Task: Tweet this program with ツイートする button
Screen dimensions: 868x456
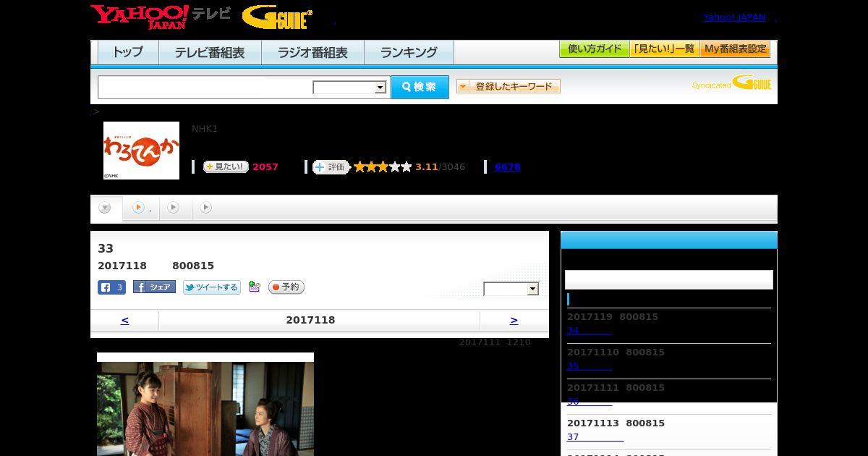Action: pyautogui.click(x=211, y=287)
